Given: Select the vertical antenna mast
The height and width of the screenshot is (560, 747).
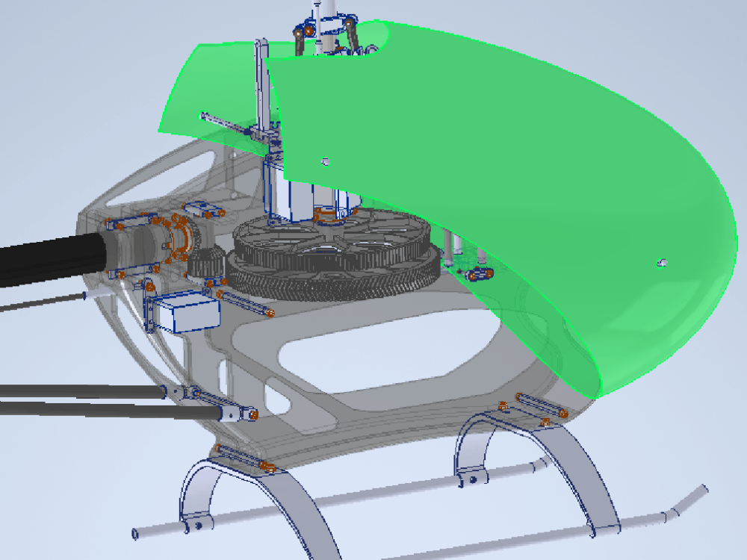Looking at the screenshot, I should pyautogui.click(x=261, y=97).
